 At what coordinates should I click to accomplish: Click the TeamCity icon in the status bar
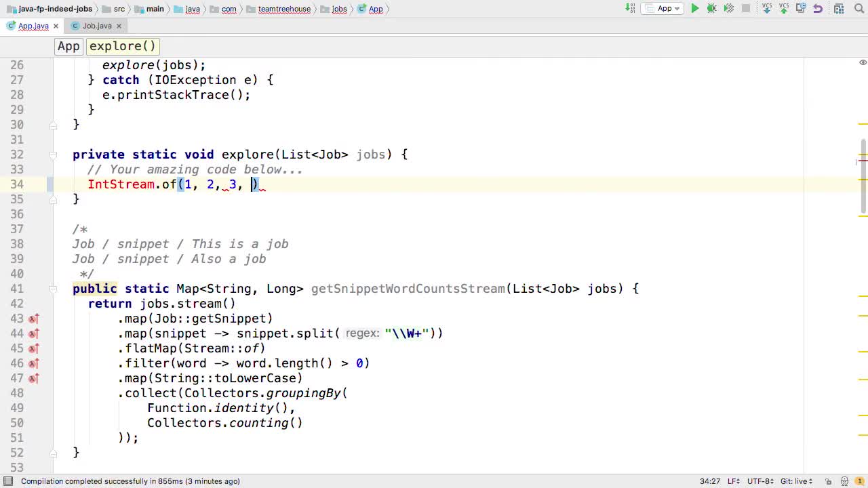844,481
